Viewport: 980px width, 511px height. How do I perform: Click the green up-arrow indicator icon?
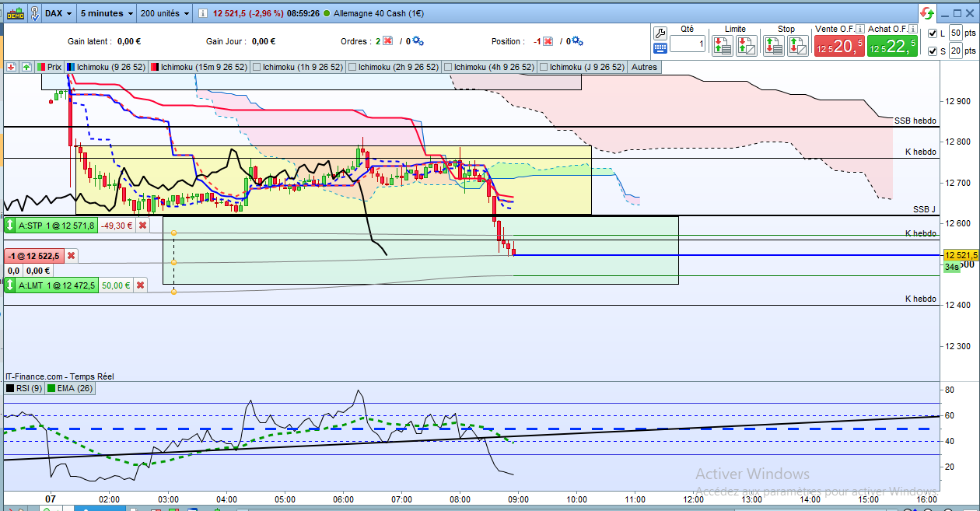pos(26,67)
